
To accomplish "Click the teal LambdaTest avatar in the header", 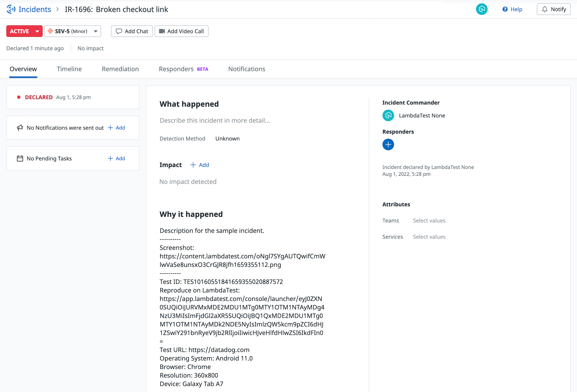I will click(482, 9).
